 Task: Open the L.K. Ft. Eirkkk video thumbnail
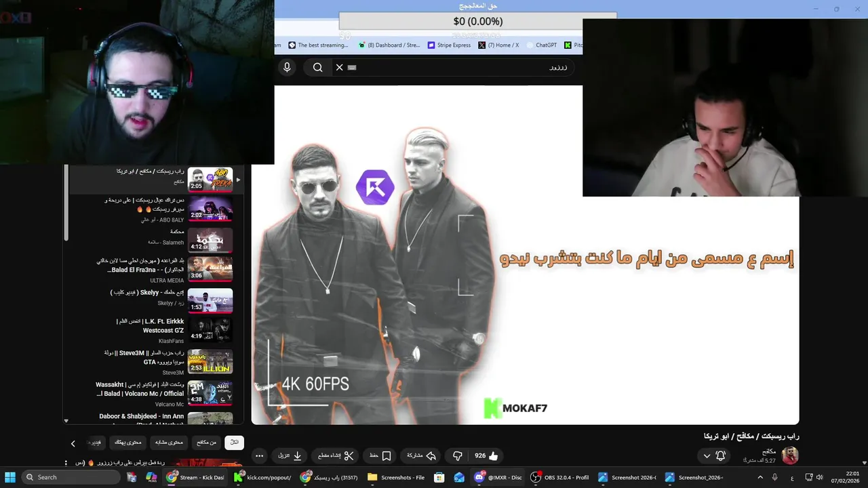(210, 330)
